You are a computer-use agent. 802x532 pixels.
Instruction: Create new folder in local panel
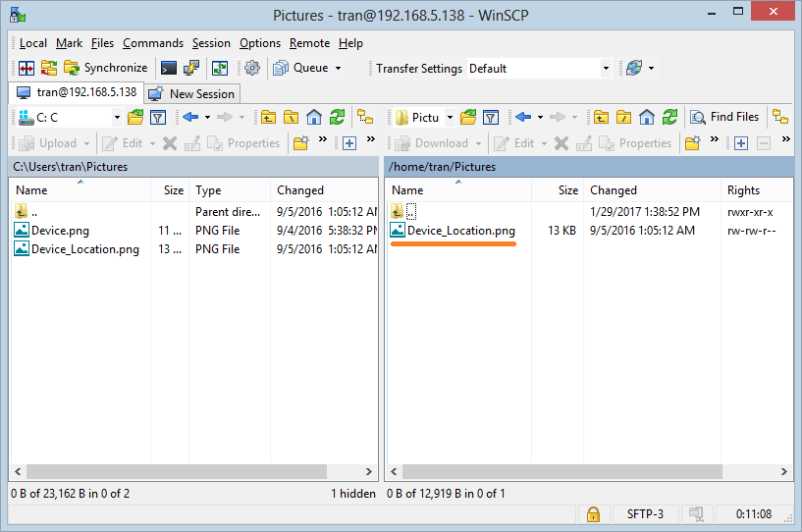click(x=301, y=143)
